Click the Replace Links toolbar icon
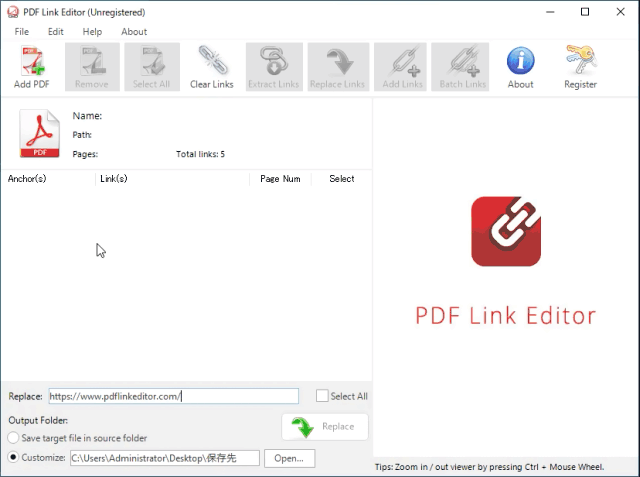 (x=338, y=67)
